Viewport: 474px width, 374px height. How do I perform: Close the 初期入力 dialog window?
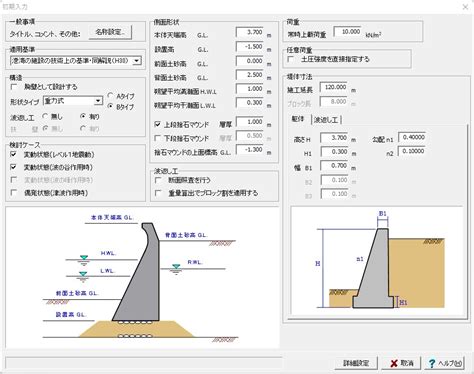click(x=465, y=7)
